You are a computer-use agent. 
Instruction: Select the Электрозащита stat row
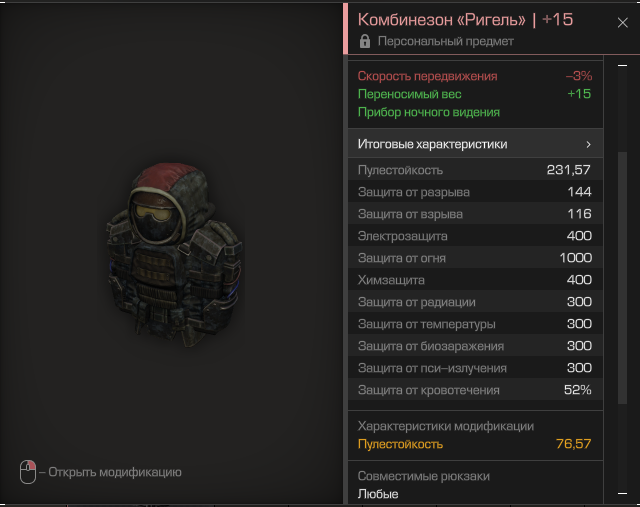point(476,236)
